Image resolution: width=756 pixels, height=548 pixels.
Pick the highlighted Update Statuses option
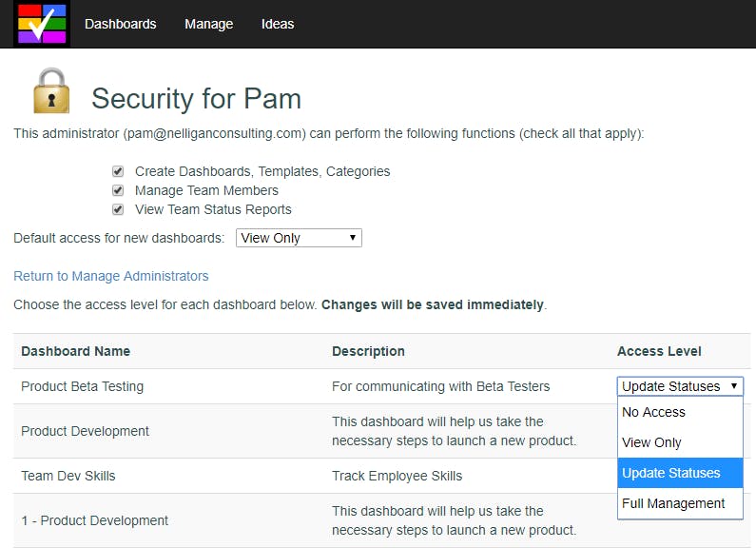point(671,473)
